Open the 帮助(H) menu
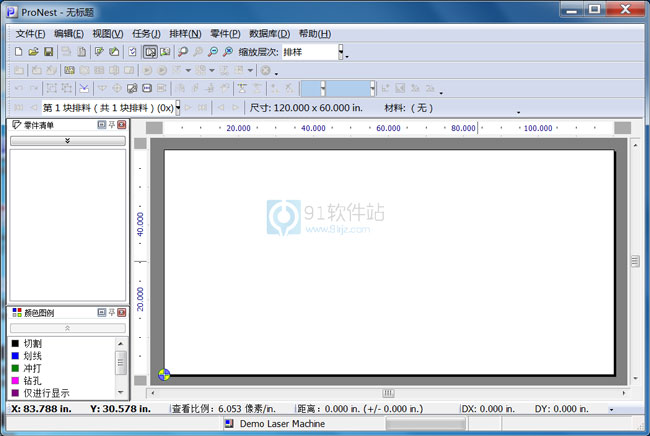 coord(315,34)
